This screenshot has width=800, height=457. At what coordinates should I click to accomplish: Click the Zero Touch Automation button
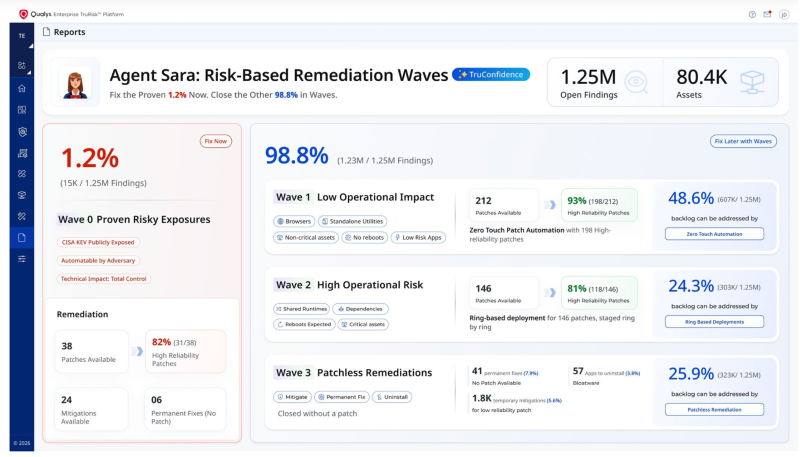[714, 234]
